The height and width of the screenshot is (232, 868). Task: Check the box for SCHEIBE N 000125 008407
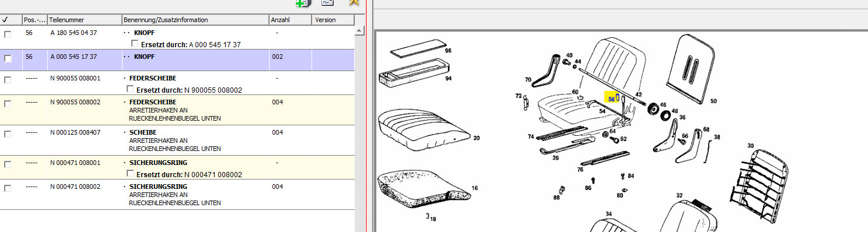pyautogui.click(x=8, y=134)
